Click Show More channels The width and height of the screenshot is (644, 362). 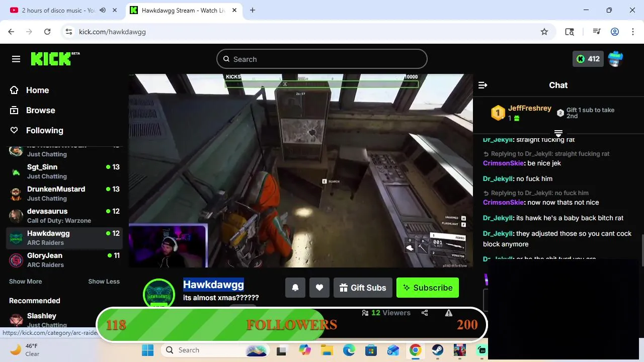click(x=25, y=282)
